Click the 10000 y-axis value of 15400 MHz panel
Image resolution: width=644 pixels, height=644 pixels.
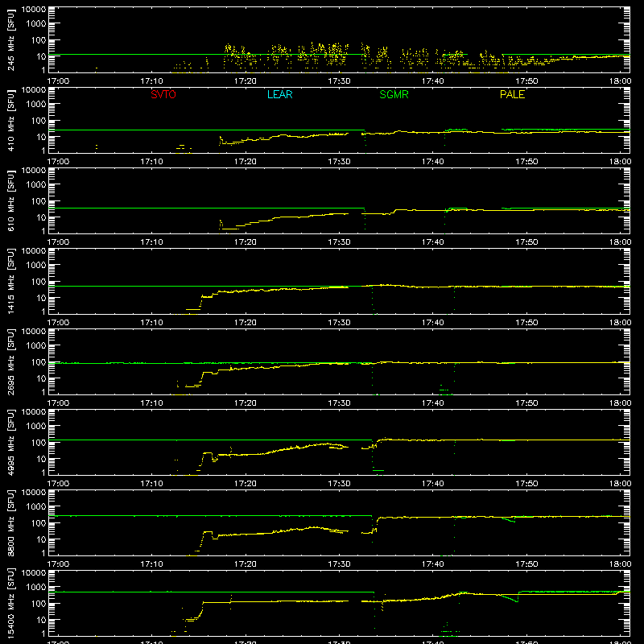click(34, 573)
